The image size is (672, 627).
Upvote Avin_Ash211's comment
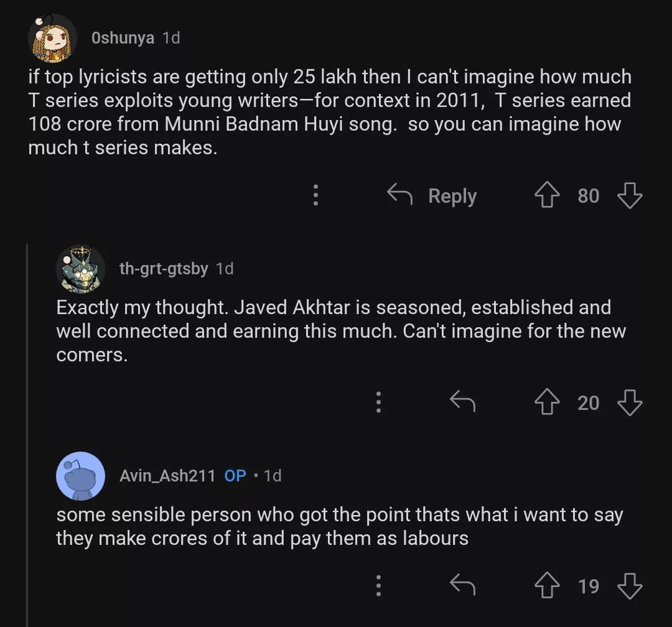click(548, 586)
